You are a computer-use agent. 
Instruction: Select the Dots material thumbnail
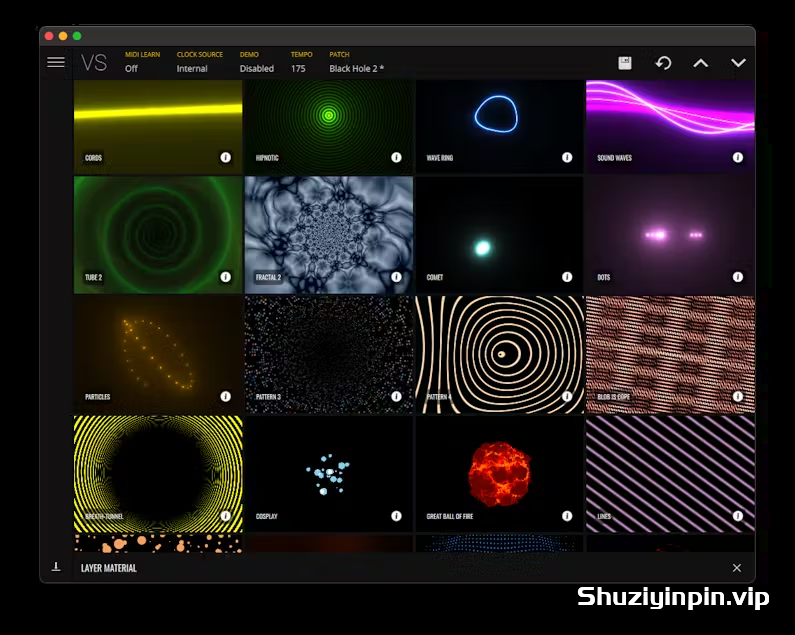coord(670,235)
